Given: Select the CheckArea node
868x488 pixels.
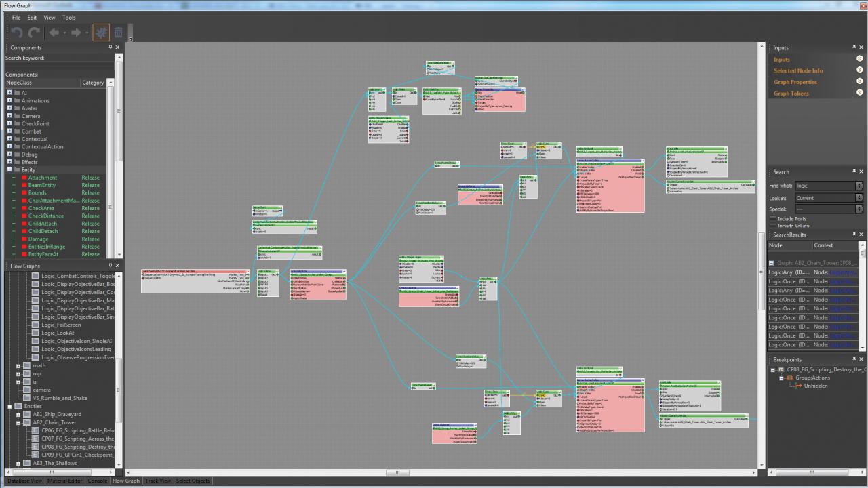Looking at the screenshot, I should (x=41, y=208).
